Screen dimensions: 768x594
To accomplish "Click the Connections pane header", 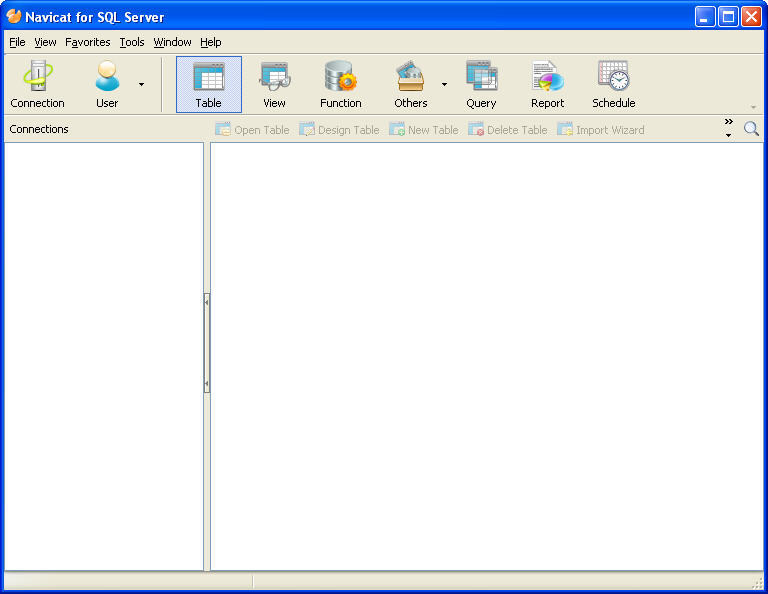I will click(x=39, y=129).
